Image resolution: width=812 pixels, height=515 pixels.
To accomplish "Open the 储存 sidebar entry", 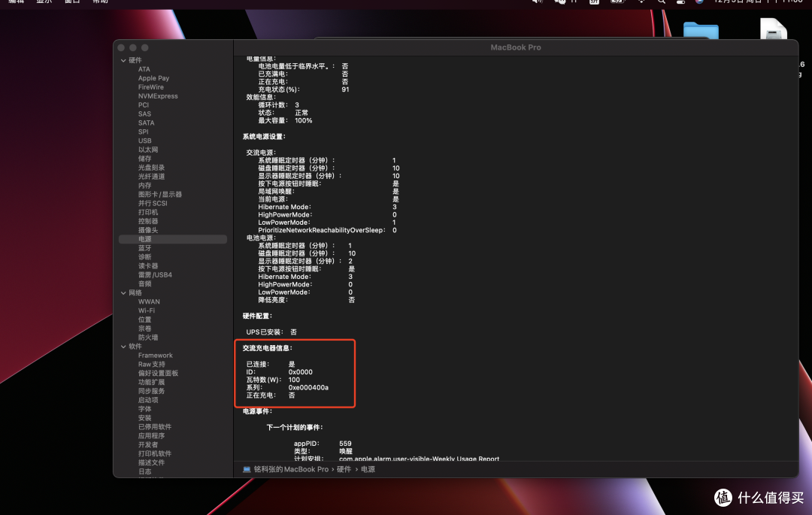I will click(144, 159).
